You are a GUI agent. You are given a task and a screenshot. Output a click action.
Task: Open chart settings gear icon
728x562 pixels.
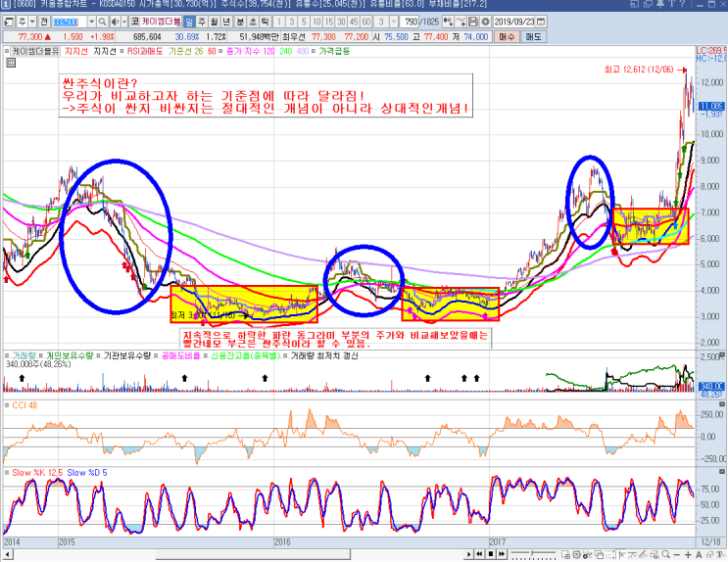[485, 22]
